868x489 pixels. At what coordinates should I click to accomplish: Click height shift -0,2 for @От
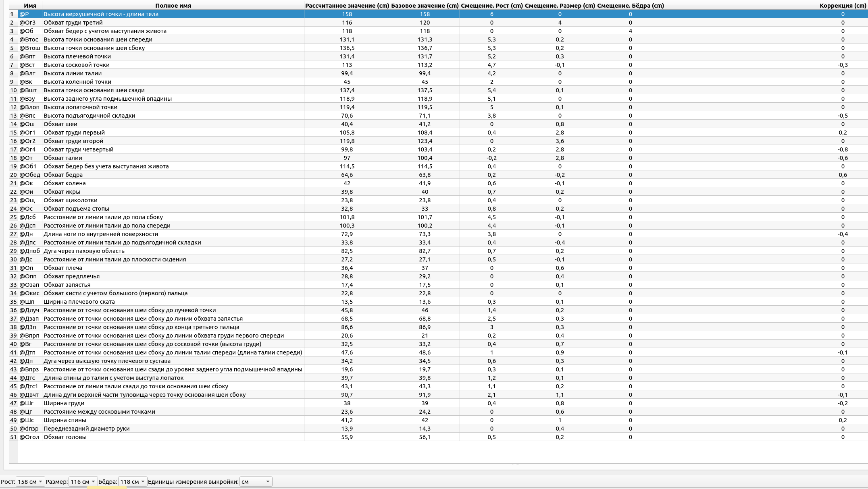click(x=492, y=158)
